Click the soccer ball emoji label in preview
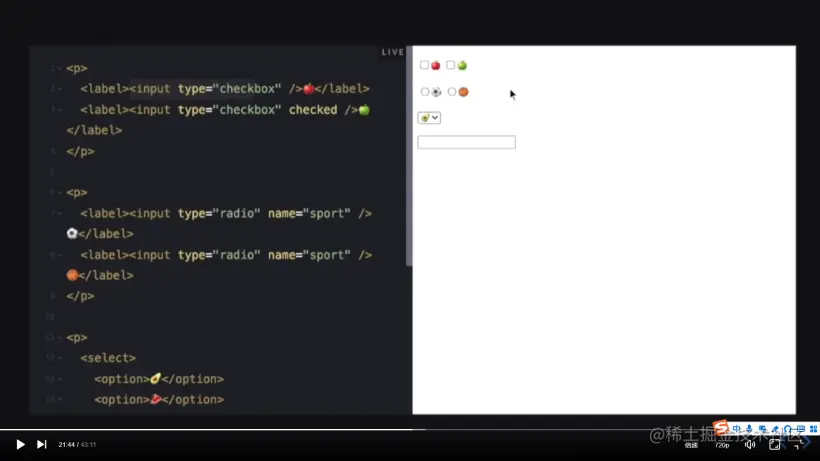820x461 pixels. 436,92
